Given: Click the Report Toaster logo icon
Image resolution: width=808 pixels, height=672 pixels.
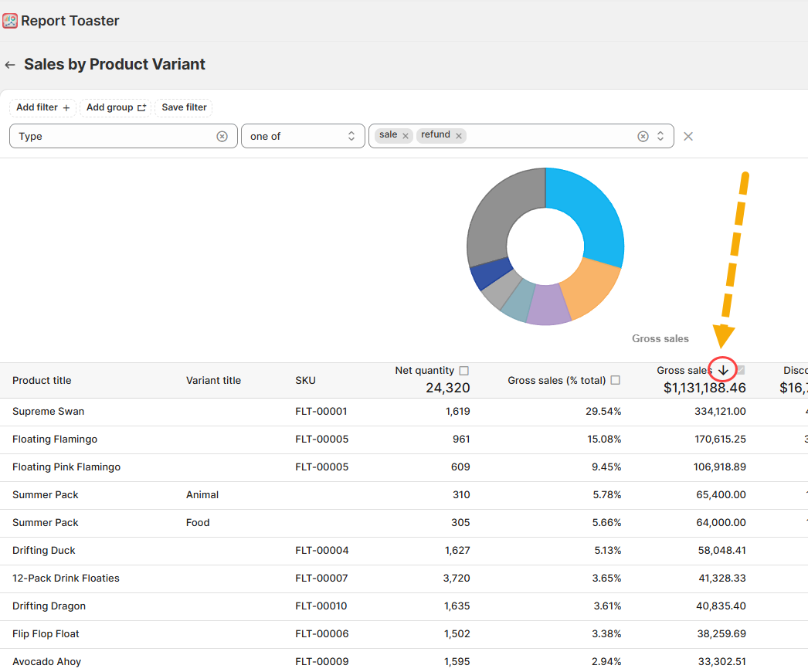Looking at the screenshot, I should coord(10,21).
